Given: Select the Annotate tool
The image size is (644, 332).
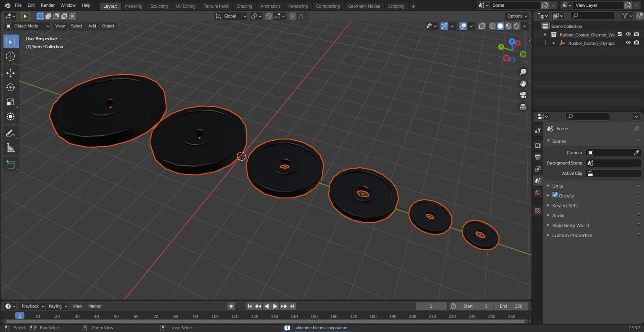Looking at the screenshot, I should pos(11,134).
